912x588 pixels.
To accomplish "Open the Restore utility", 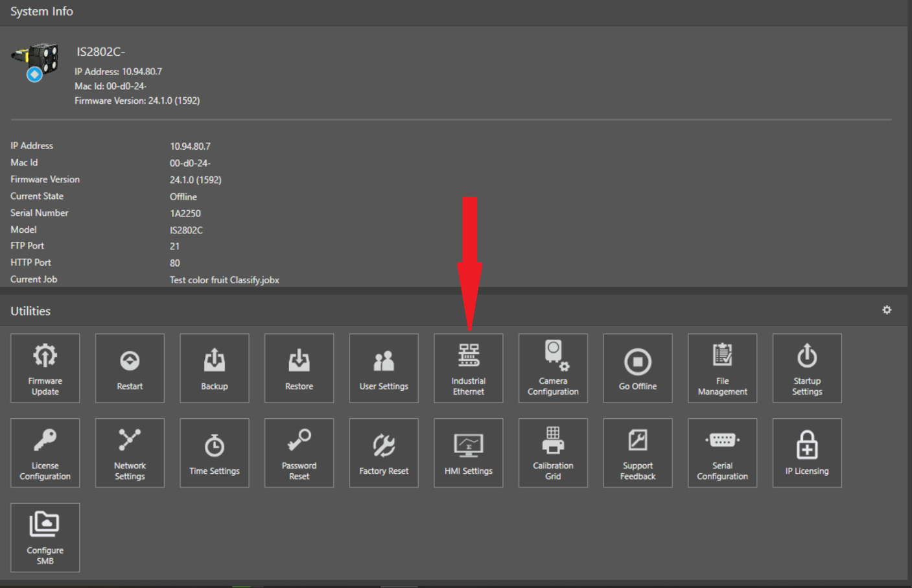I will [299, 368].
